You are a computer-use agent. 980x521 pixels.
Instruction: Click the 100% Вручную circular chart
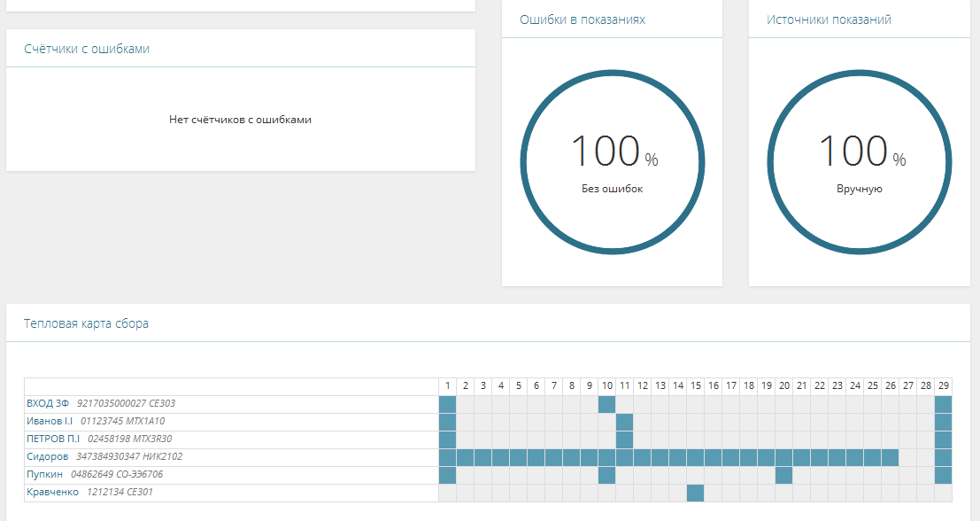point(859,162)
